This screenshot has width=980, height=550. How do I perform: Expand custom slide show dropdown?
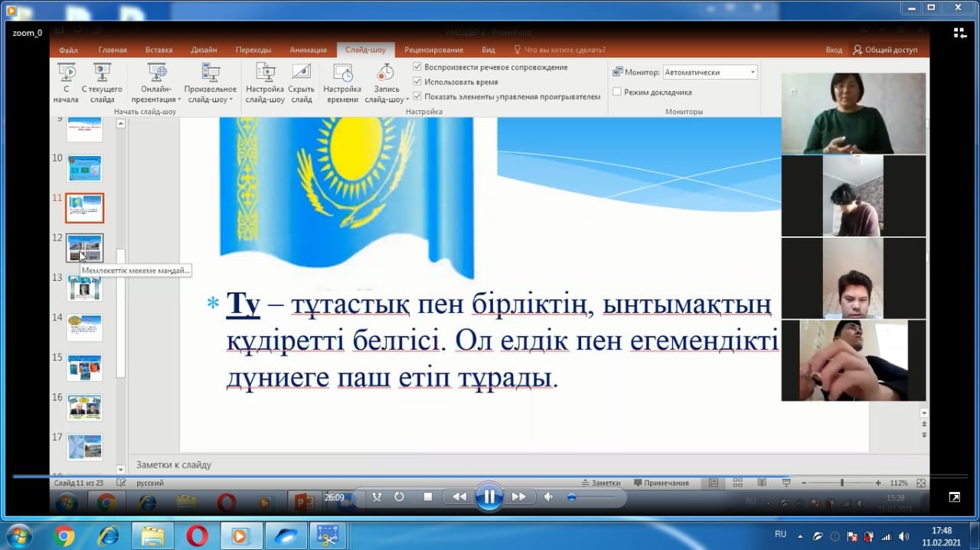(x=210, y=99)
